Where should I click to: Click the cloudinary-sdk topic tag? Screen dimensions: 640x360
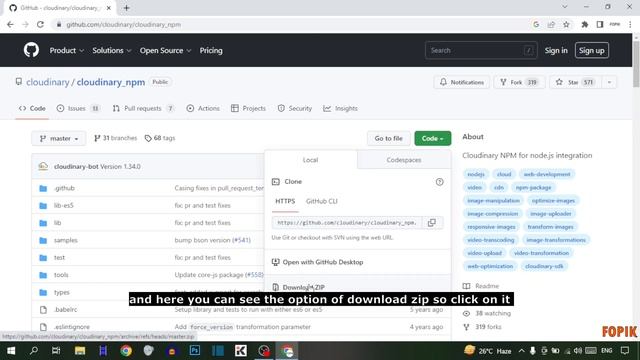pyautogui.click(x=544, y=266)
